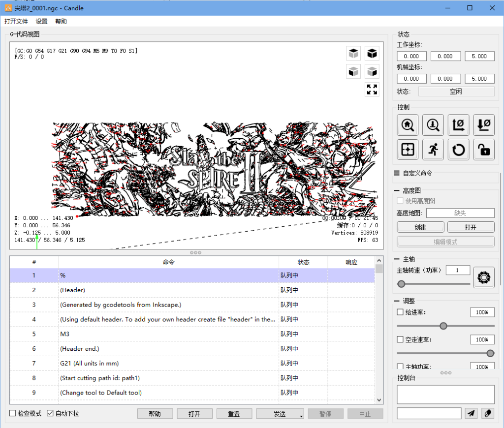Enable the 检查模式 checkbox
The height and width of the screenshot is (428, 504).
click(x=13, y=414)
